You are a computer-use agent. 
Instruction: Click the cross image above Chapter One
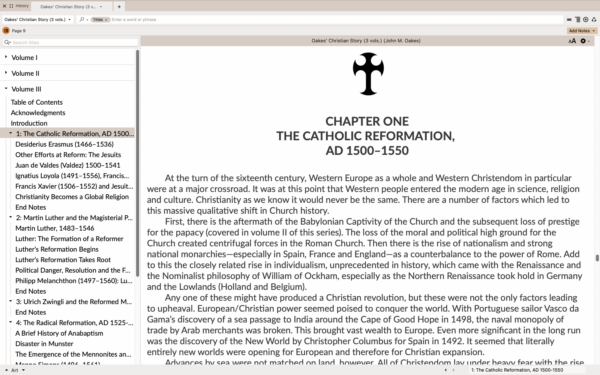368,74
